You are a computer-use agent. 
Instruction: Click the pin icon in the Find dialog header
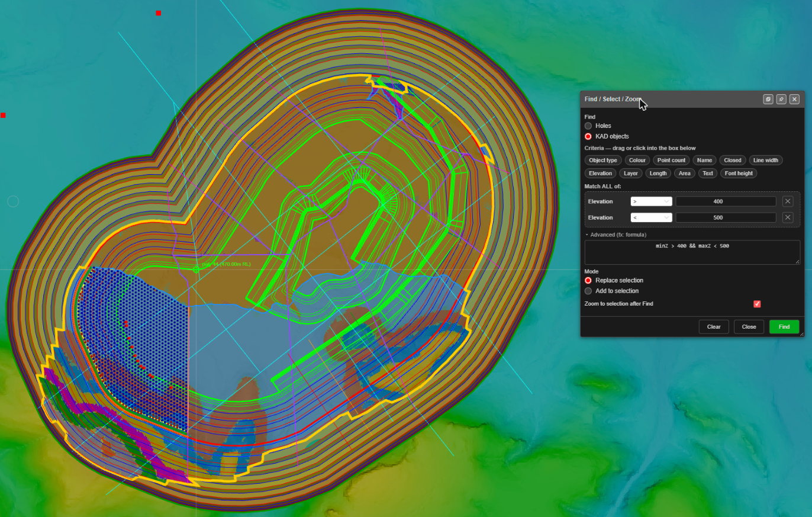click(x=781, y=99)
